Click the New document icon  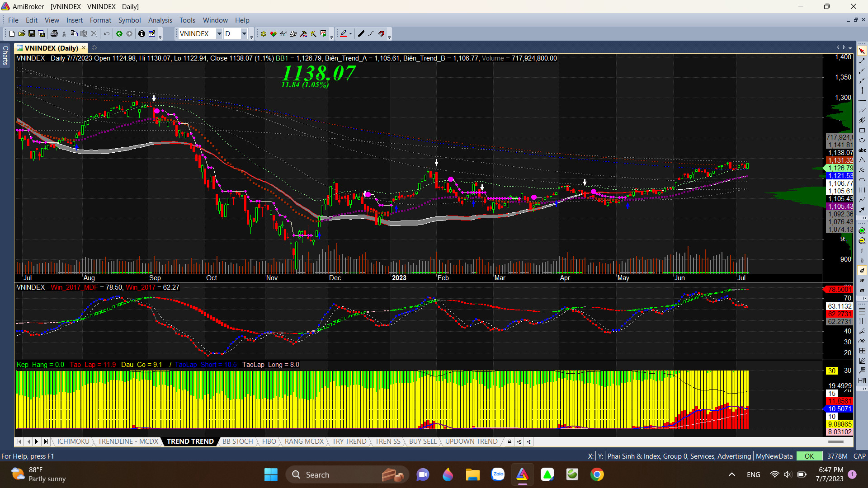tap(12, 33)
